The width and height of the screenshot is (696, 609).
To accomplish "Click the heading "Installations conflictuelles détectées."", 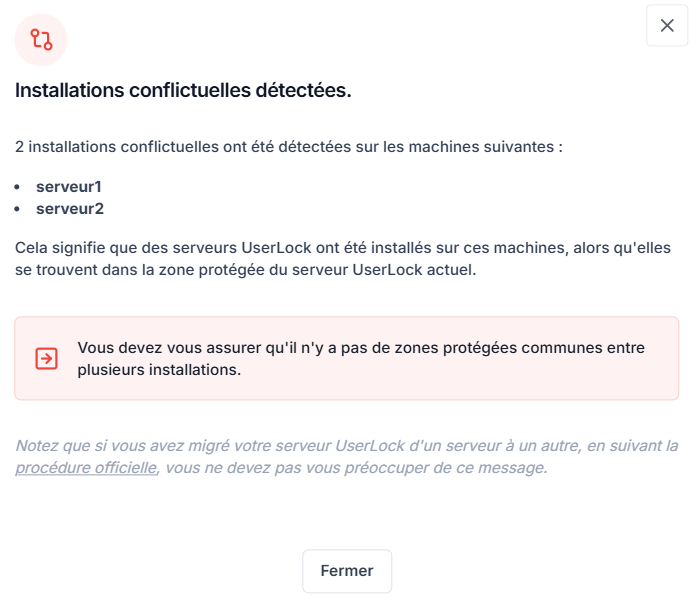I will (183, 91).
